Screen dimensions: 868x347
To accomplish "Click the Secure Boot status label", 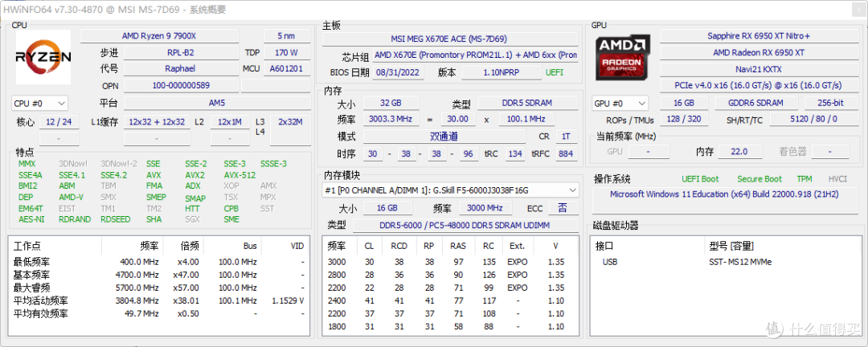I will point(759,179).
